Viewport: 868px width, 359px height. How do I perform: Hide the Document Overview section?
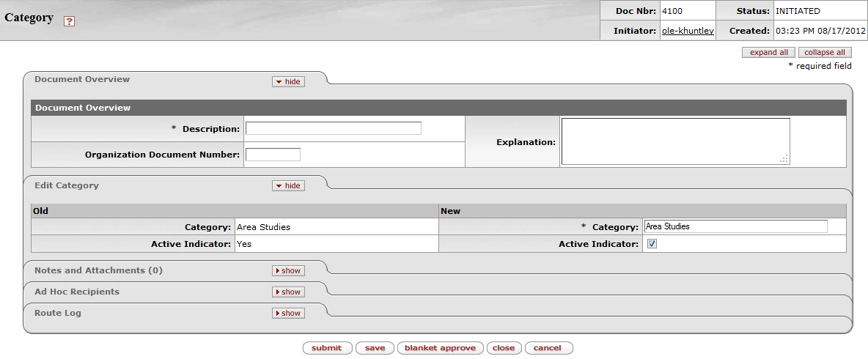(288, 81)
